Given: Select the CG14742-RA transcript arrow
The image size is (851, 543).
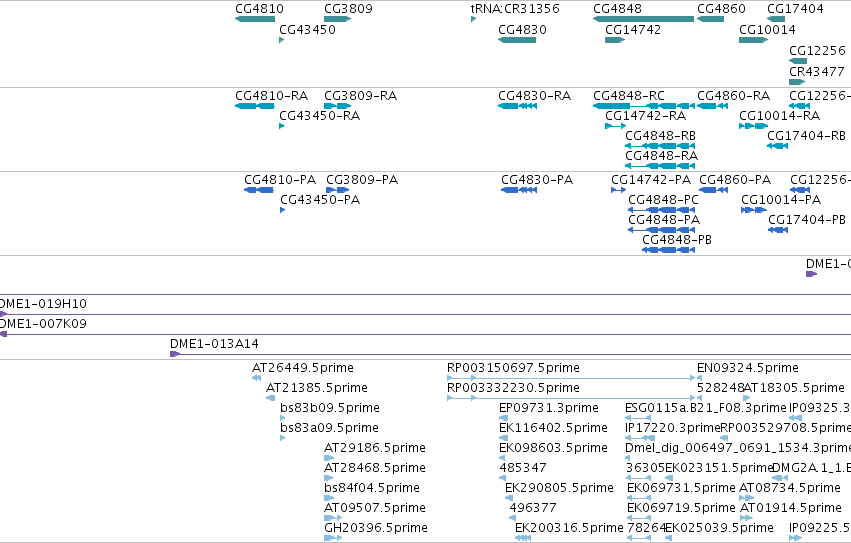Looking at the screenshot, I should [x=615, y=126].
